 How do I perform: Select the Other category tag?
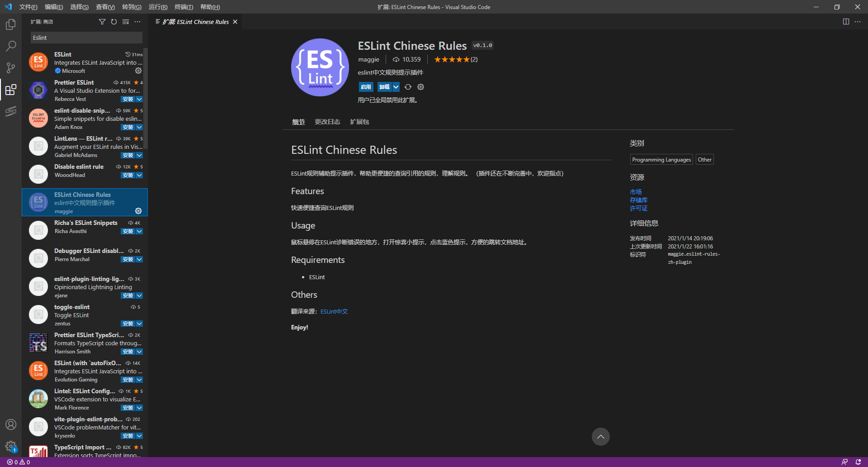click(704, 160)
